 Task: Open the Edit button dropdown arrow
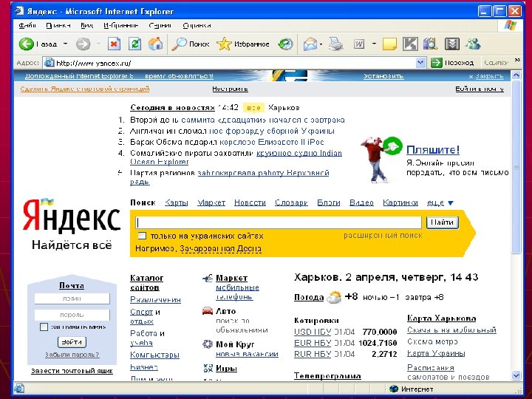374,44
